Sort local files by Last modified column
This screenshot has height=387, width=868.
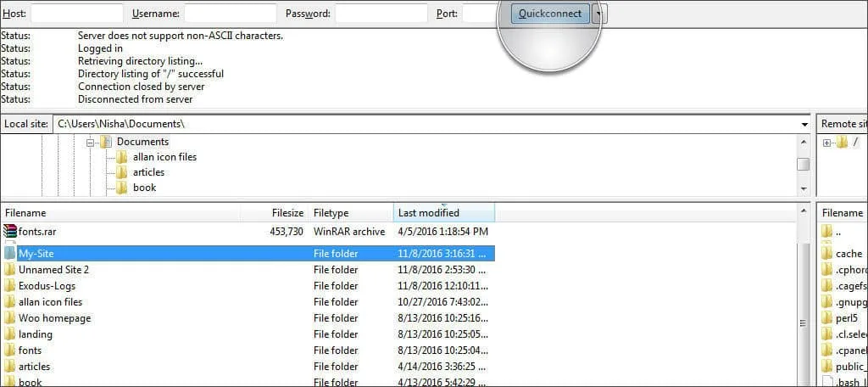tap(444, 213)
